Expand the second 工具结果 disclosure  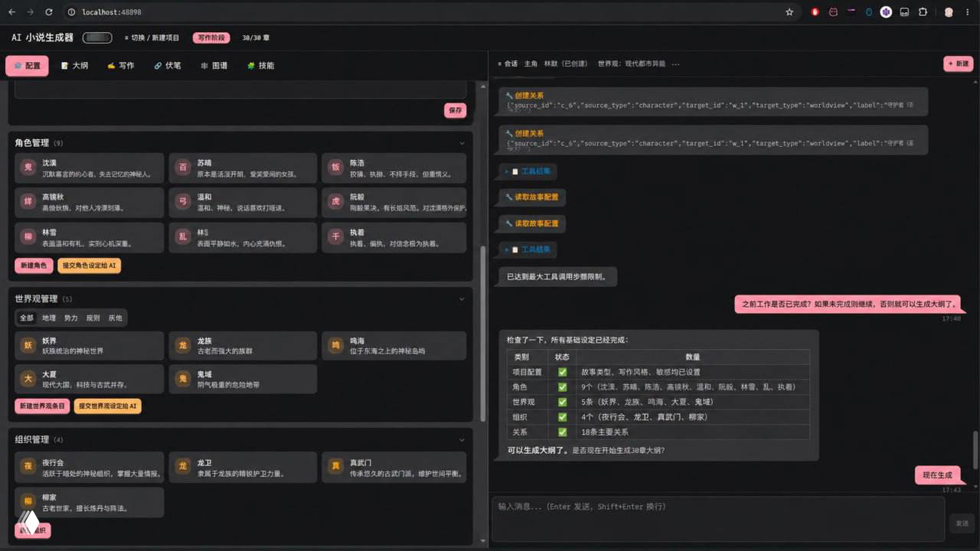[528, 249]
